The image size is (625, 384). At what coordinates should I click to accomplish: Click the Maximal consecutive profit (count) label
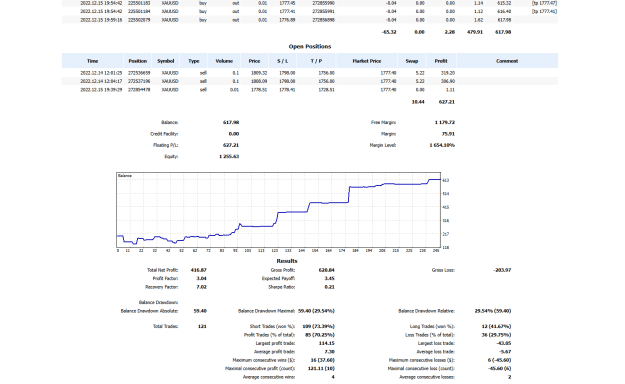tap(260, 368)
